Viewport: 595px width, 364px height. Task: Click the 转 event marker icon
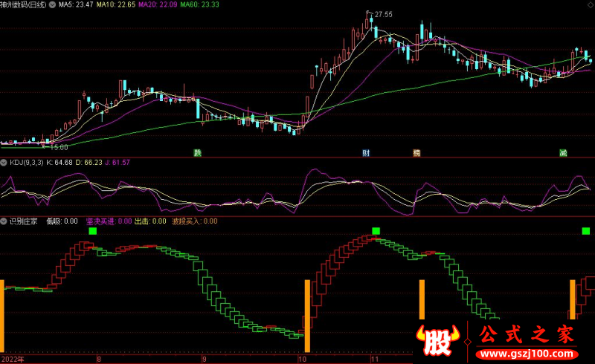(x=416, y=153)
